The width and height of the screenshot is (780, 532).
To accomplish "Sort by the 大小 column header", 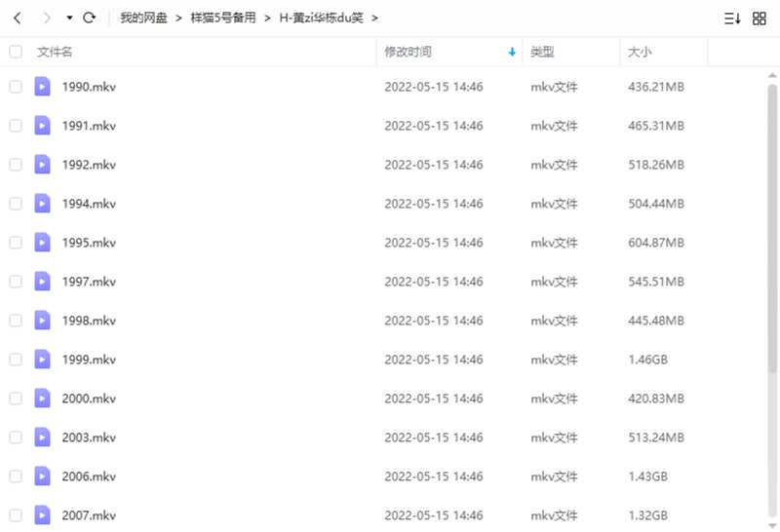I will point(640,52).
